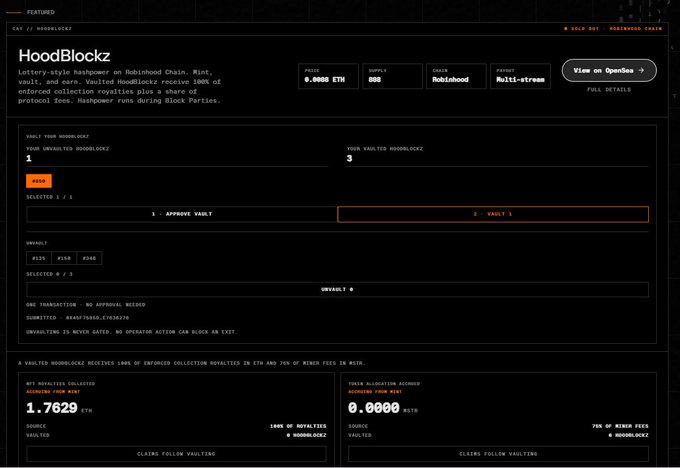
Task: Click the Your Vaulted HoodBlockz count 3
Action: tap(350, 158)
